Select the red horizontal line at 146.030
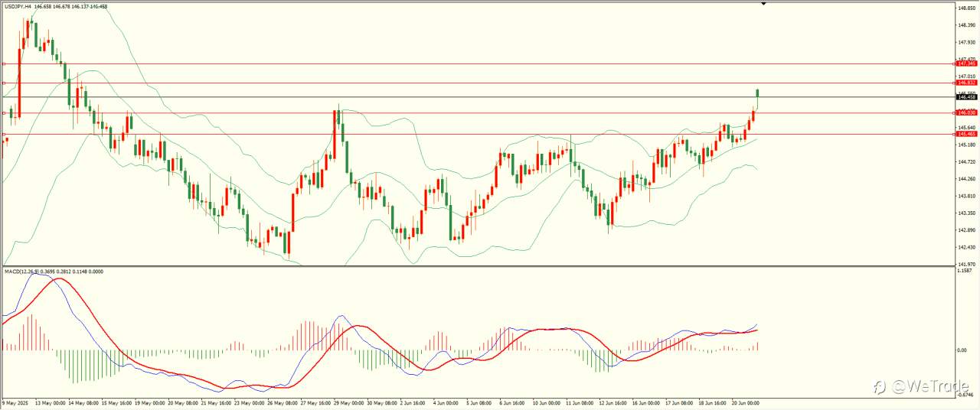This screenshot has width=980, height=410. pyautogui.click(x=479, y=112)
